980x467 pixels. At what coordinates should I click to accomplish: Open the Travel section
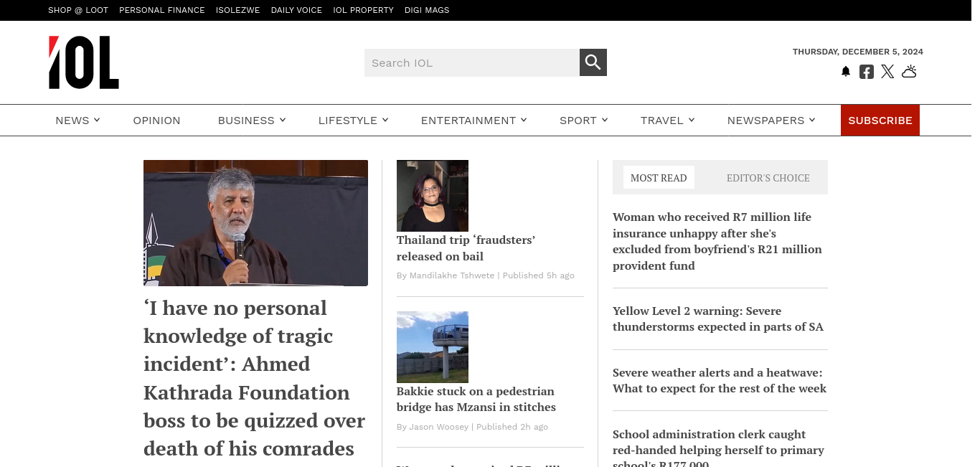[662, 121]
